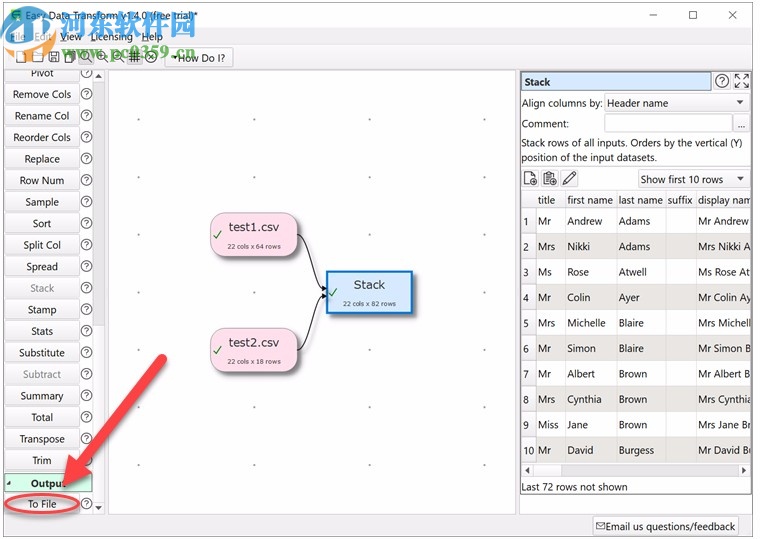The image size is (760, 539).
Task: Click the pencil edit icon
Action: 569,179
